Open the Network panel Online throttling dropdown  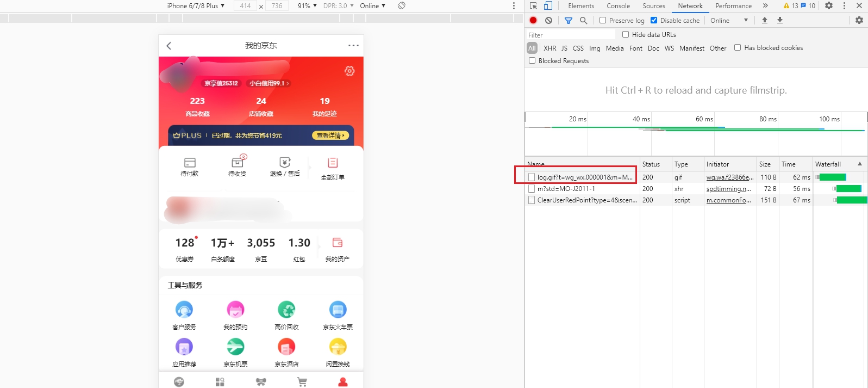point(729,20)
